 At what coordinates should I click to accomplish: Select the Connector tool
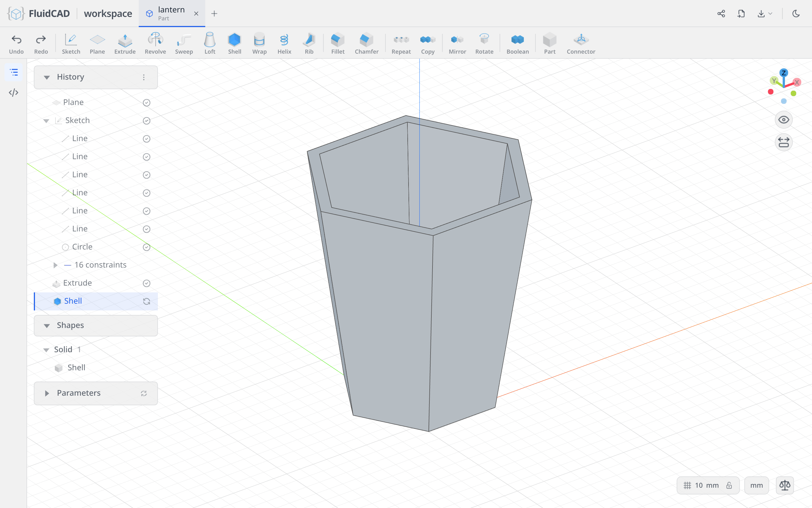coord(581,43)
